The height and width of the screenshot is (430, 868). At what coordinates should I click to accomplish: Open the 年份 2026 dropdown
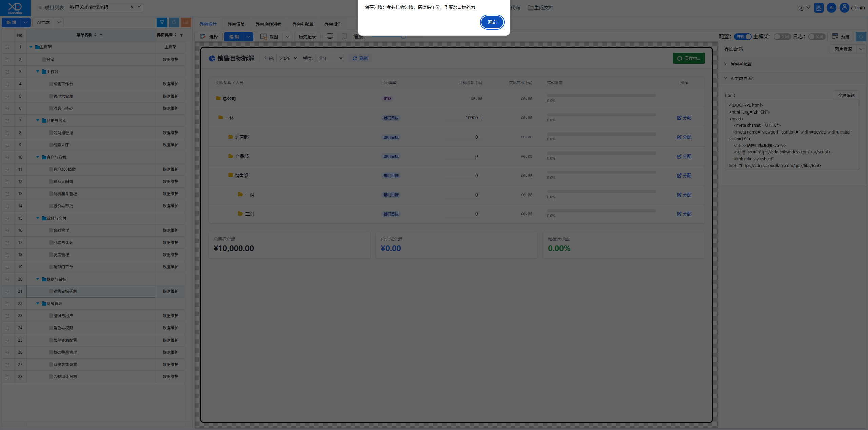tap(287, 58)
